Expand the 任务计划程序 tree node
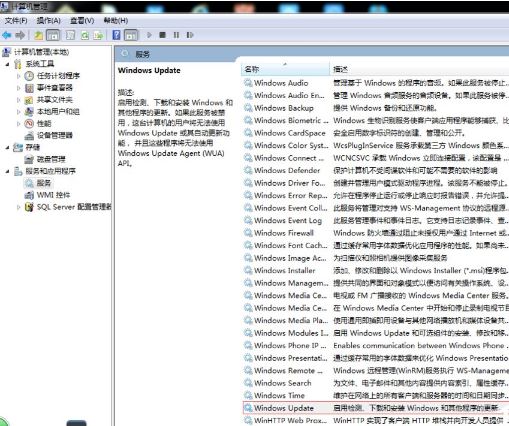Image resolution: width=509 pixels, height=426 pixels. (19, 76)
